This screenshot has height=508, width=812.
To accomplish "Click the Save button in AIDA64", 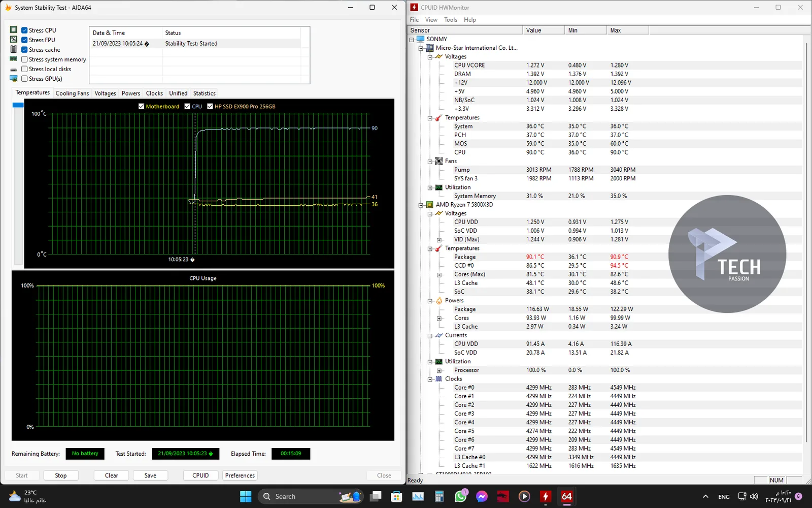I will coord(150,475).
